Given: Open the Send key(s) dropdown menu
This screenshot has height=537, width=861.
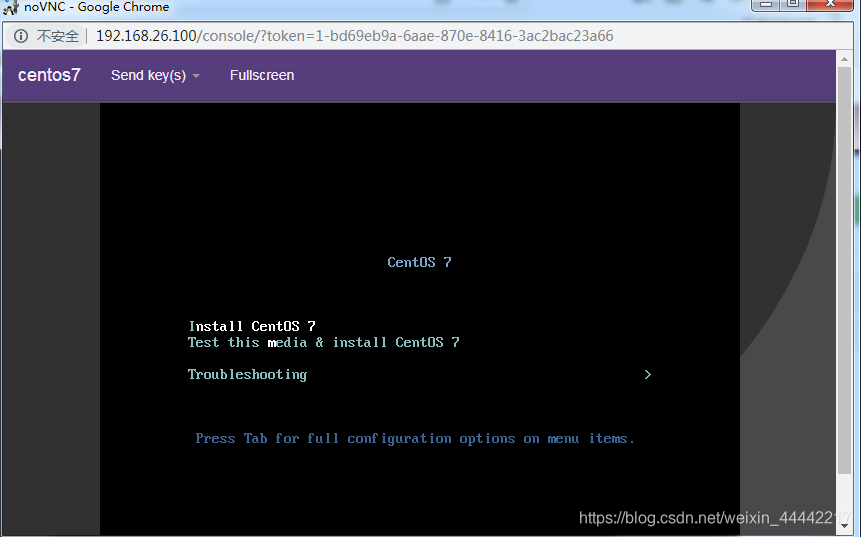Looking at the screenshot, I should (x=155, y=75).
